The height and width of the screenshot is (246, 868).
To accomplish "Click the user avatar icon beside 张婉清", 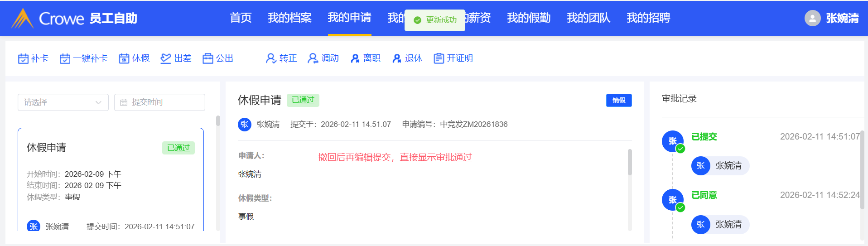I will tap(812, 18).
